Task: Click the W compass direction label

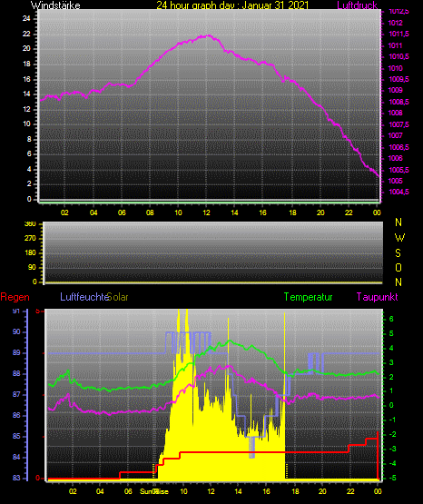Action: click(399, 238)
